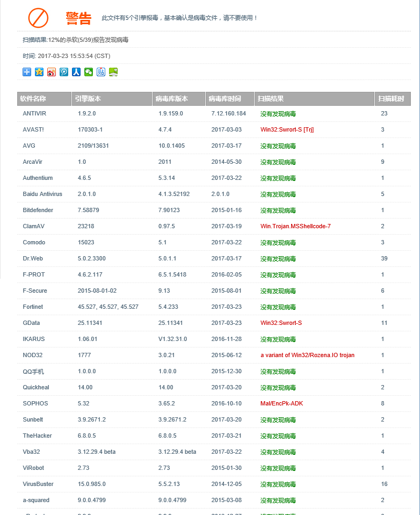Select GData engine name
This screenshot has height=515, width=420.
click(31, 323)
